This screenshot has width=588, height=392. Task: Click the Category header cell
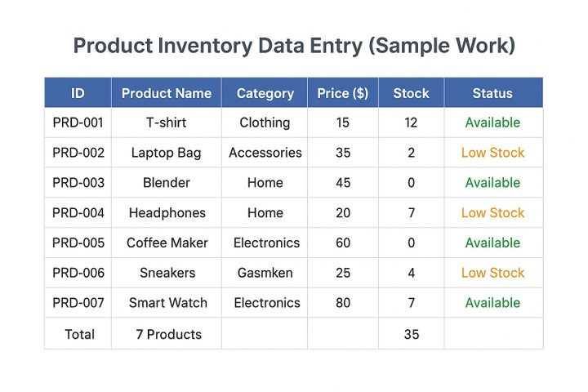tap(265, 93)
